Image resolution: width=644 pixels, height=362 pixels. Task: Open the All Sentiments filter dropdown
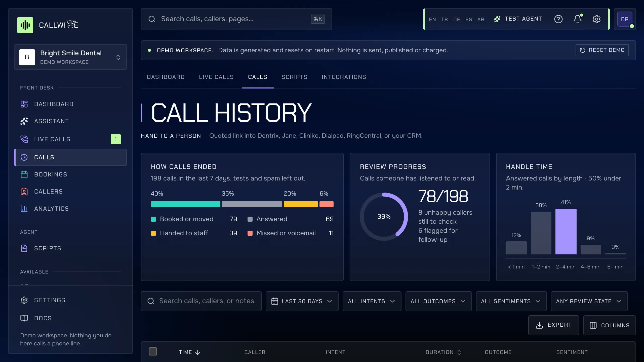point(511,301)
